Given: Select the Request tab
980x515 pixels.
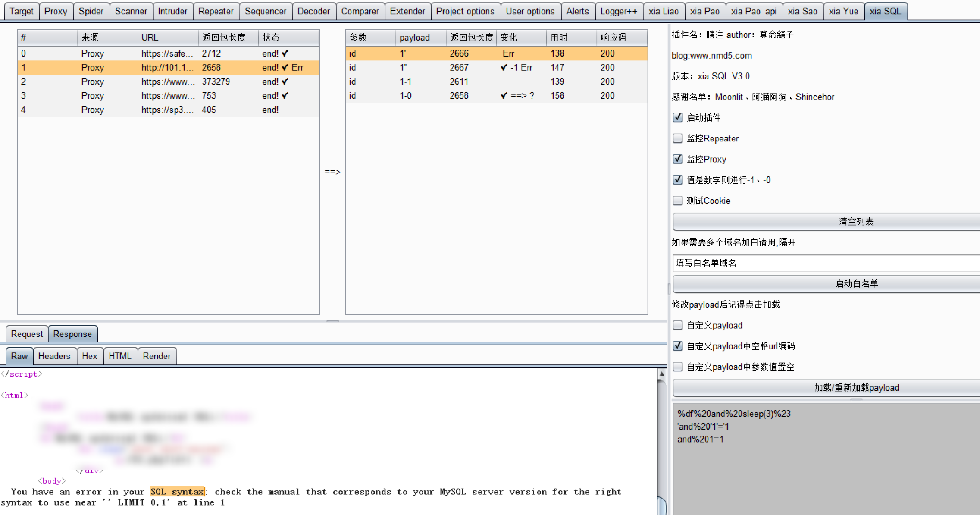Looking at the screenshot, I should coord(27,334).
